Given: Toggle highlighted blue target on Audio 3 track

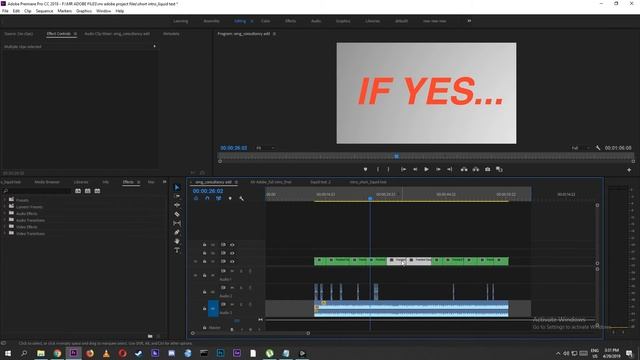Looking at the screenshot, I should (213, 309).
